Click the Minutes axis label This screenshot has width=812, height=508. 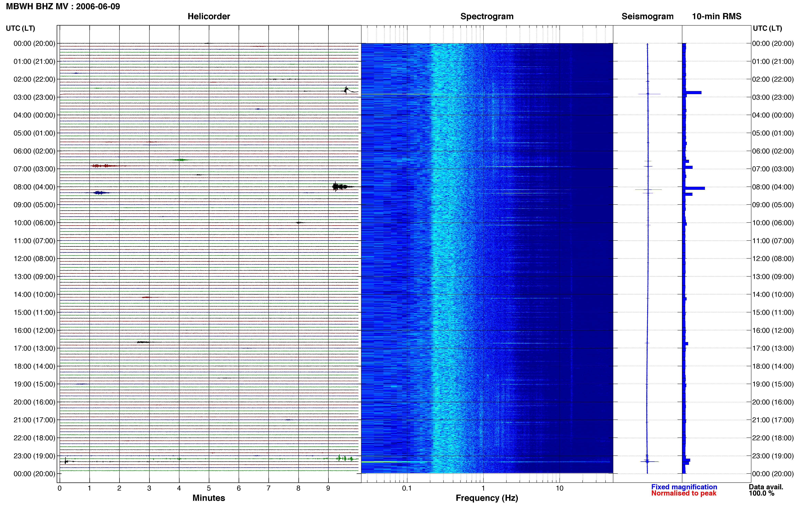(x=208, y=498)
